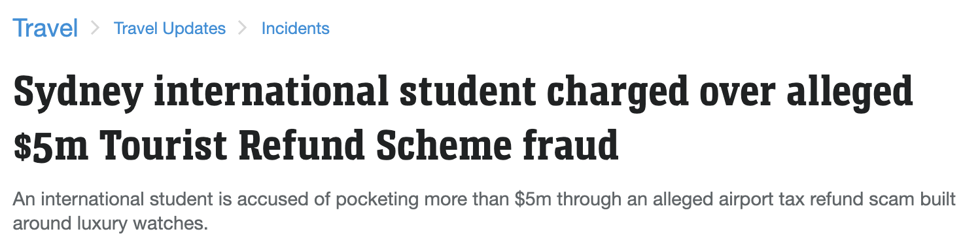Click "$5m" in the headline
This screenshot has height=242, width=980.
tap(50, 145)
